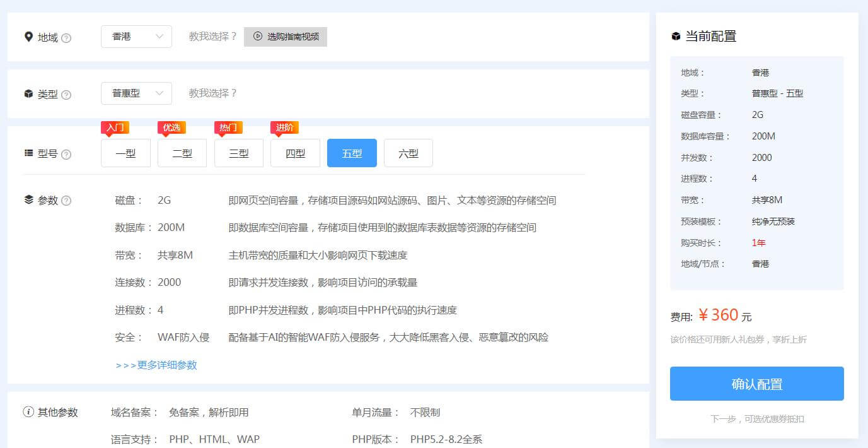Screen dimensions: 868x448
Task: Expand 更多详细参数 details
Action: (x=156, y=365)
